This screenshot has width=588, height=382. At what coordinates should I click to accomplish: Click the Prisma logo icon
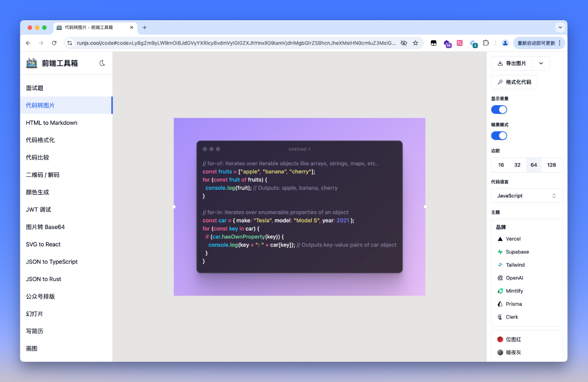(500, 304)
